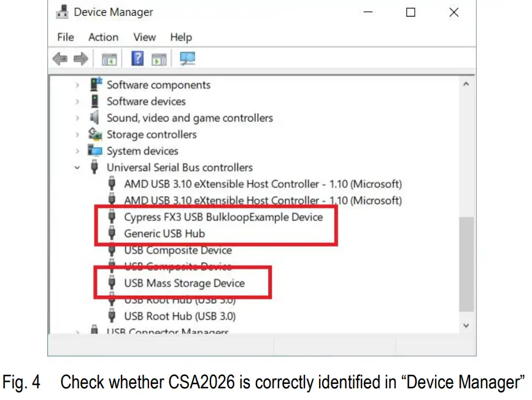Click the USB icon beside Cypress FX3 device
This screenshot has height=400, width=532.
[112, 217]
